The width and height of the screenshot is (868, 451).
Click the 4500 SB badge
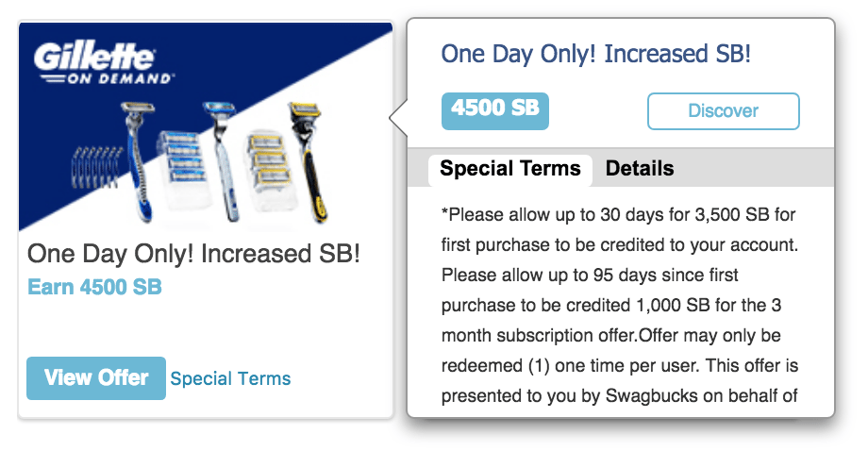point(494,109)
